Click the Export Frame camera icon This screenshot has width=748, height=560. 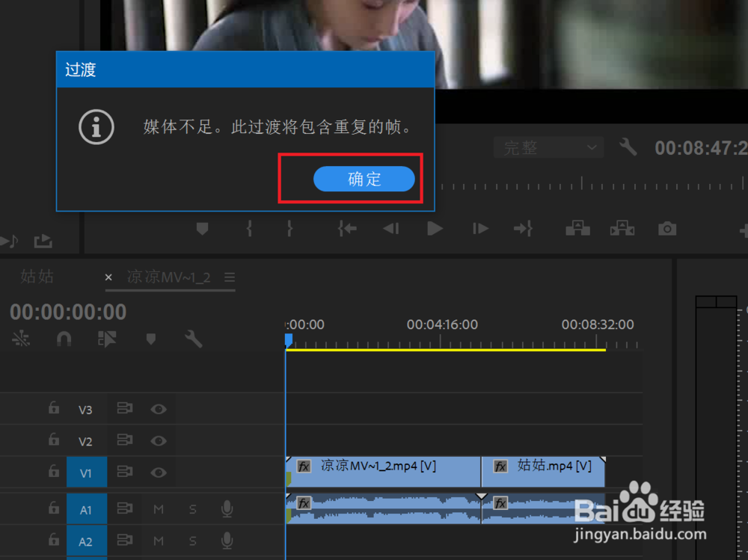666,228
